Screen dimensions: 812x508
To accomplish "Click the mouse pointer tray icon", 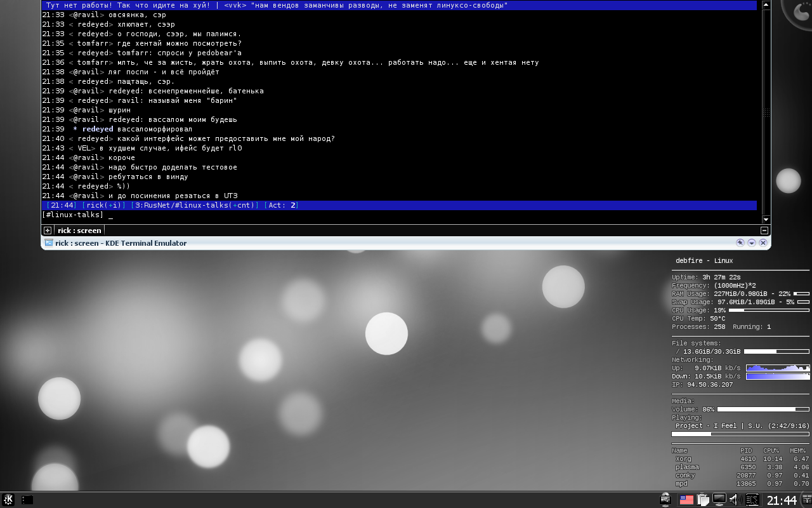I will [752, 500].
